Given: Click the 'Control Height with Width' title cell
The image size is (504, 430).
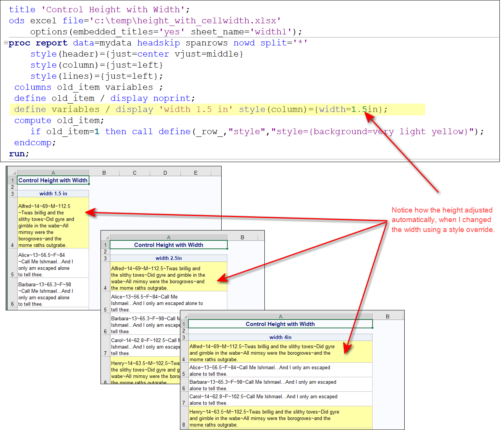Looking at the screenshot, I should (x=53, y=180).
